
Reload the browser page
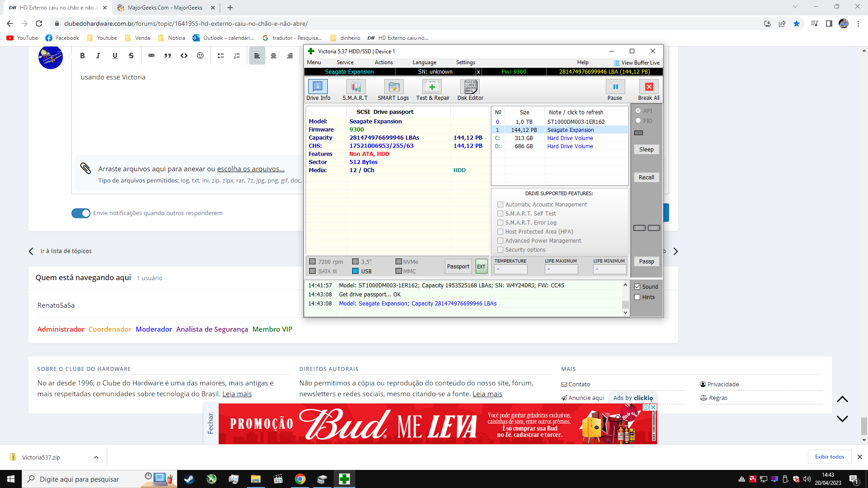pyautogui.click(x=39, y=23)
